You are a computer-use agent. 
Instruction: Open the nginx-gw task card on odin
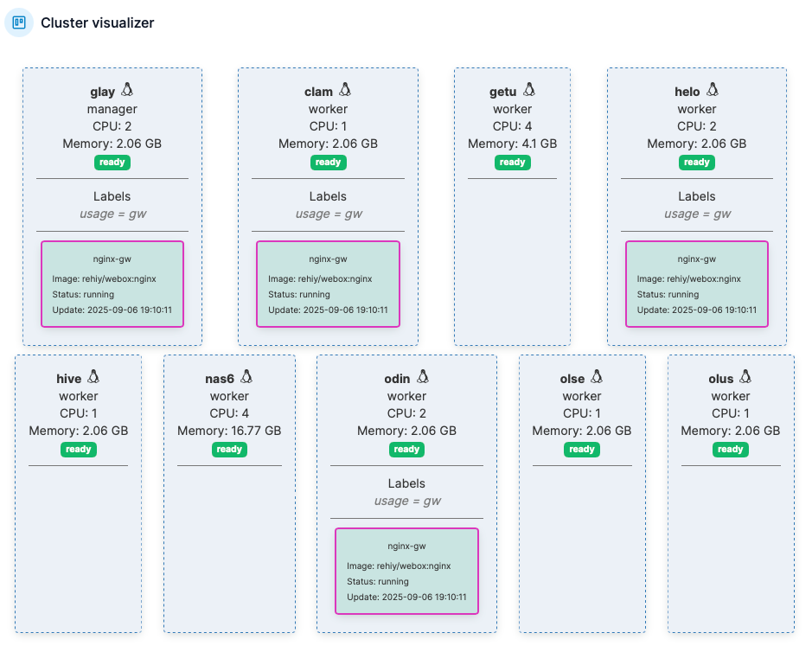(x=406, y=571)
